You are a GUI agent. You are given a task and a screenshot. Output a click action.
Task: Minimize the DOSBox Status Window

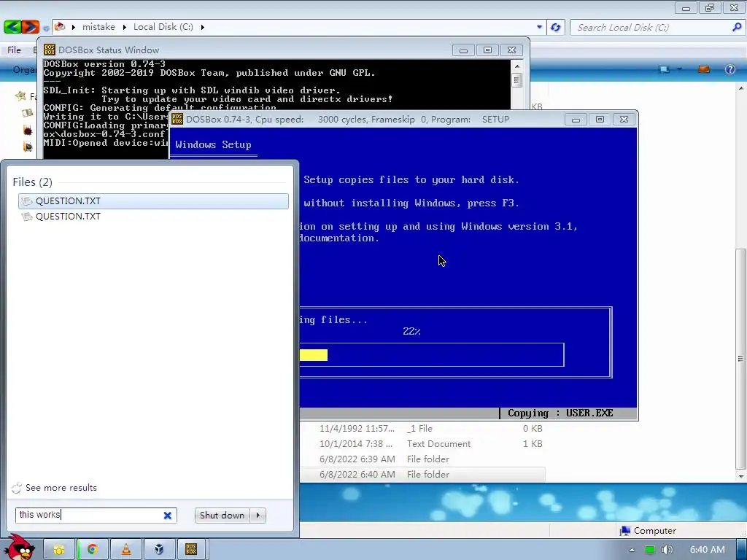463,50
